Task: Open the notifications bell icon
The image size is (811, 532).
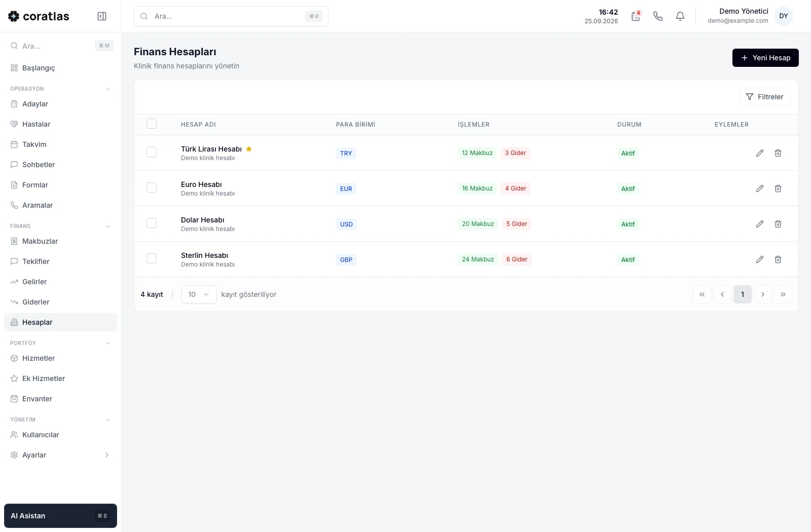Action: [680, 16]
